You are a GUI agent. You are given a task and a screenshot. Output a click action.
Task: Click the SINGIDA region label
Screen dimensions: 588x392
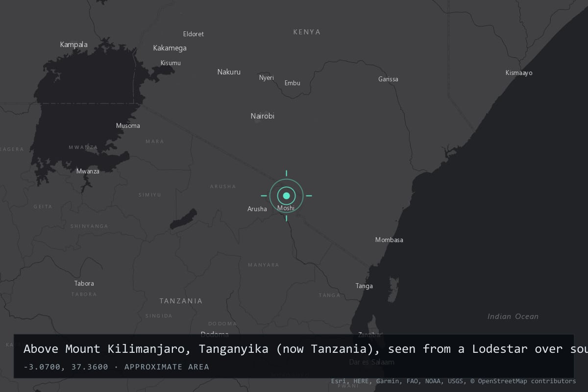pos(159,316)
